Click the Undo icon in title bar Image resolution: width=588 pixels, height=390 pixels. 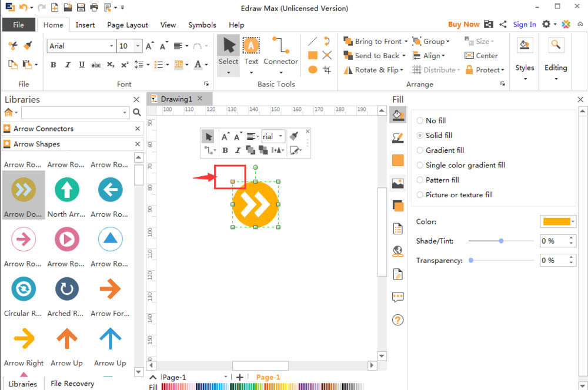tap(24, 7)
